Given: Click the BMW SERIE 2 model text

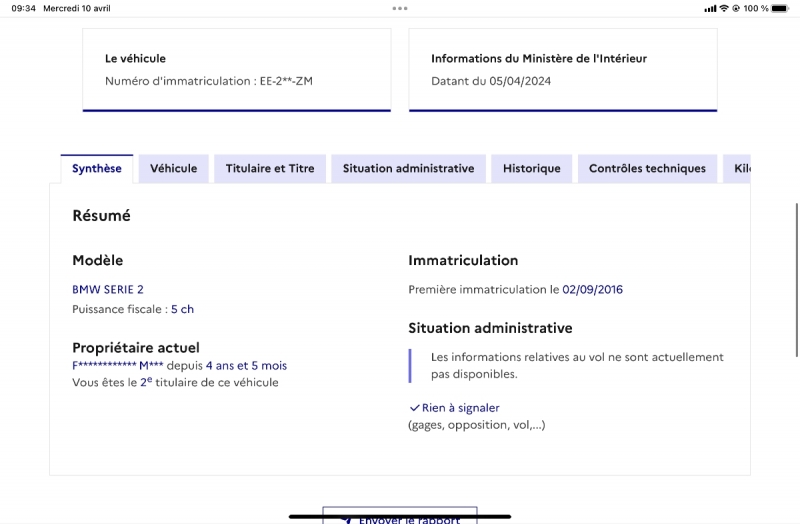Looking at the screenshot, I should point(108,289).
